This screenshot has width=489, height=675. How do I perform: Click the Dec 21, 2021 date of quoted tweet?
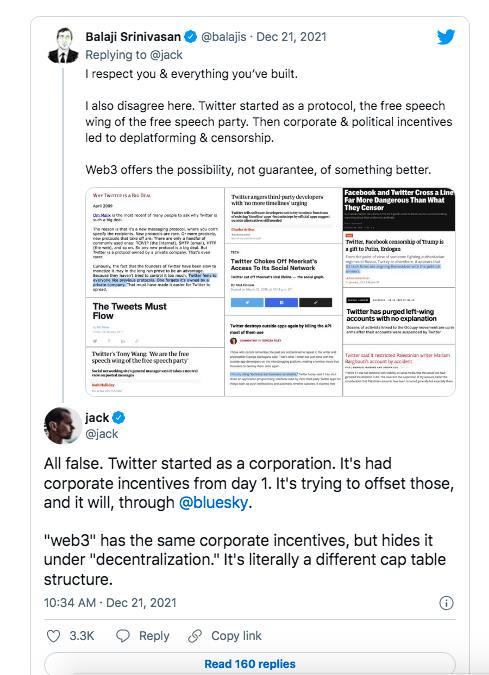pos(291,37)
